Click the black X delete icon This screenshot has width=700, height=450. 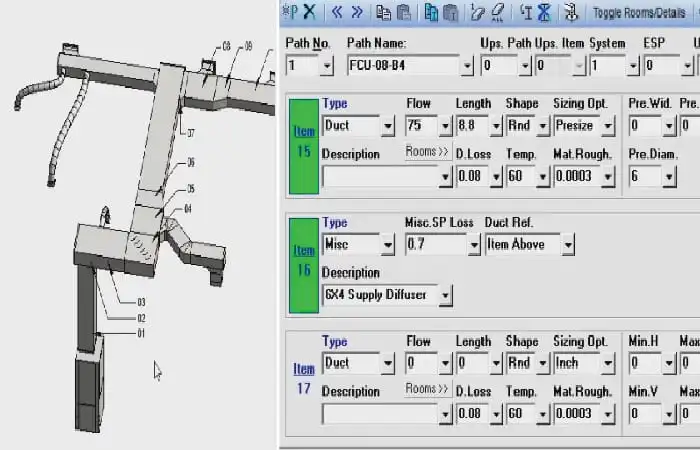[309, 12]
